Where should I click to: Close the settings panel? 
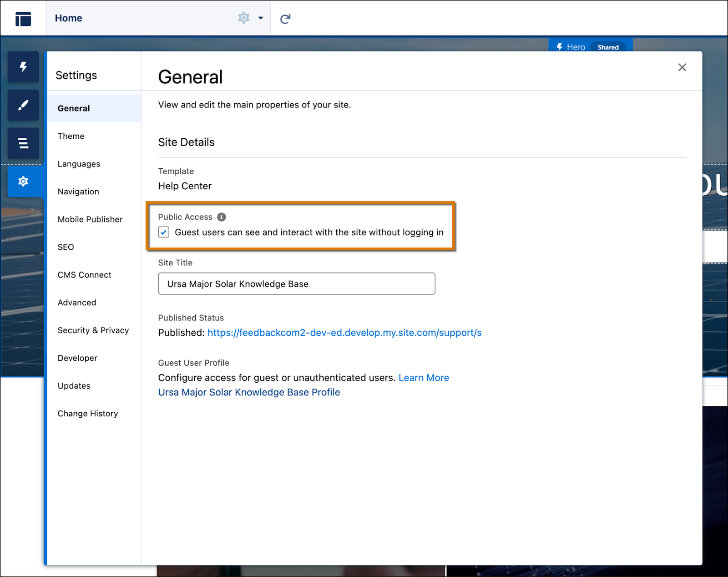[682, 67]
